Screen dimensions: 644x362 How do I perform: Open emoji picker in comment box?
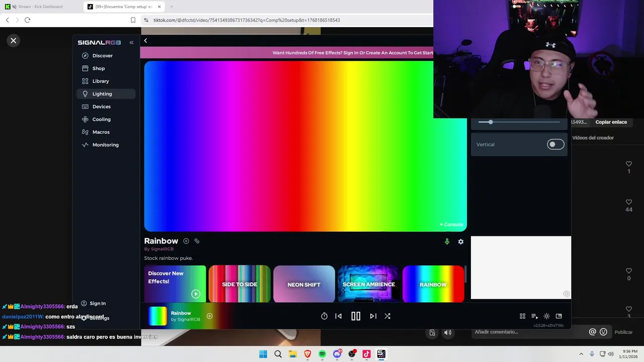tap(603, 332)
